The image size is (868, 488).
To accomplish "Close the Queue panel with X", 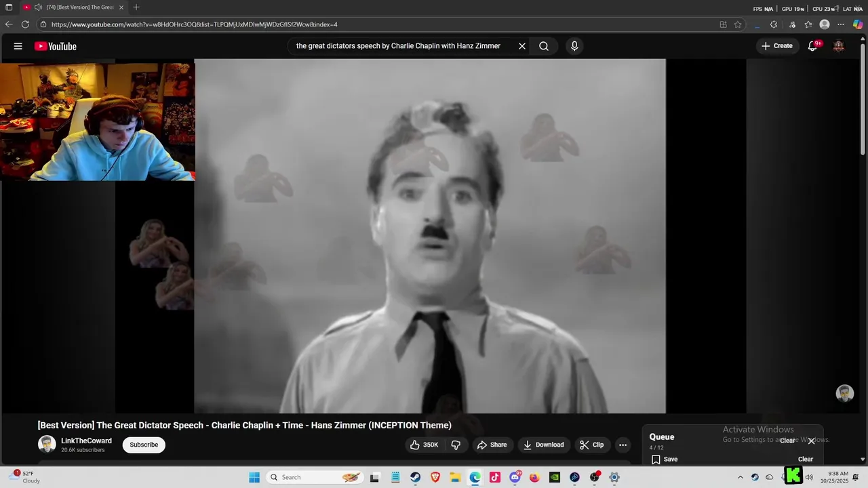I will pos(811,441).
